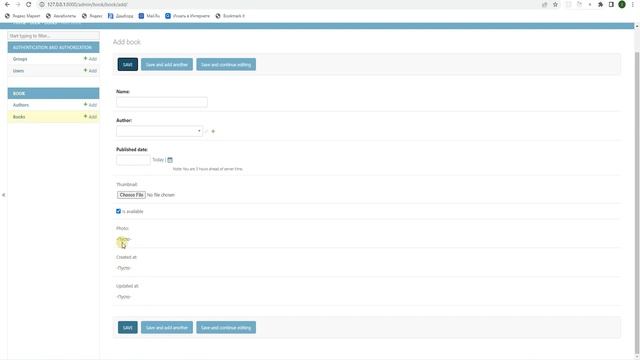
Task: Click bottom Save and add another
Action: (167, 327)
